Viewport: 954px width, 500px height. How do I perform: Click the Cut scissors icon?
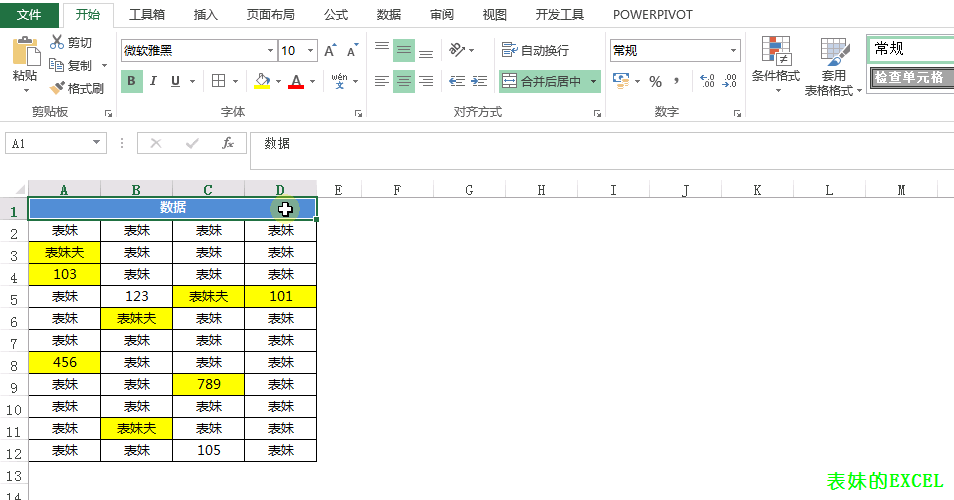57,42
